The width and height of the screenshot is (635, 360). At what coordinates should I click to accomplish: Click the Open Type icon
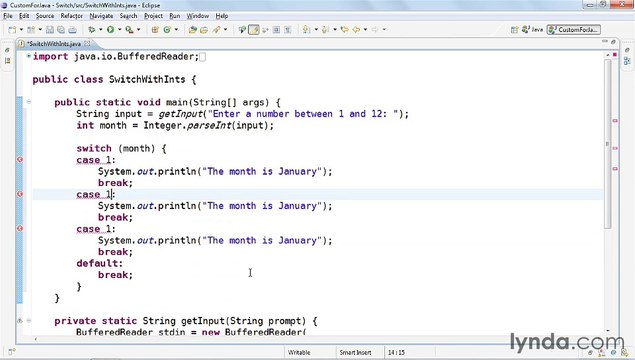click(192, 30)
